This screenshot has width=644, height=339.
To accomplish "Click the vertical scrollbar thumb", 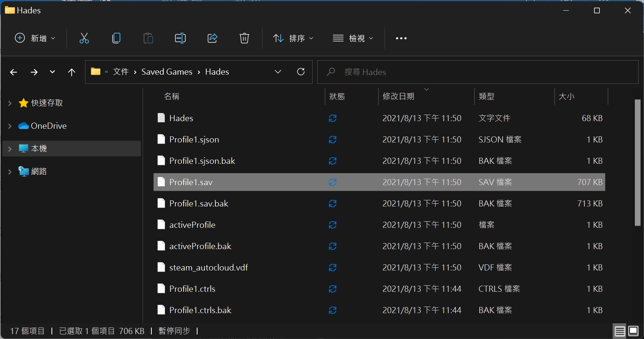I will click(638, 163).
